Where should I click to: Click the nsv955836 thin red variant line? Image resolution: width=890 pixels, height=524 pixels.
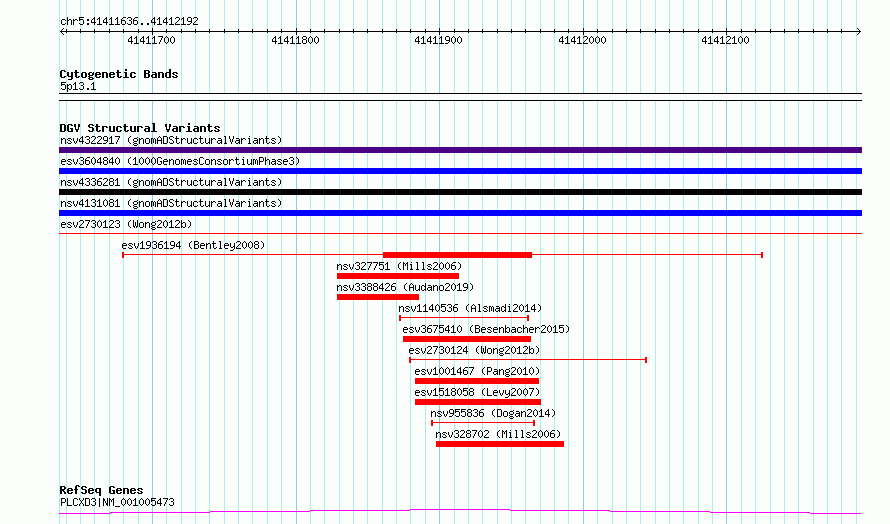(483, 423)
